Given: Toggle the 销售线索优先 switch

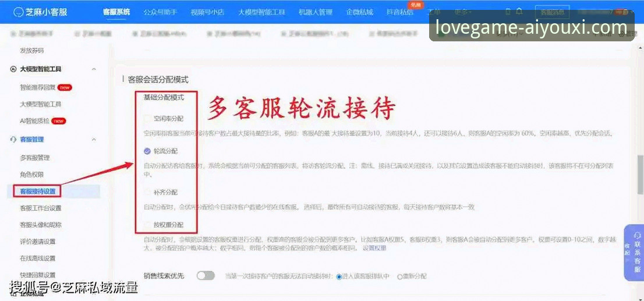Looking at the screenshot, I should (x=206, y=275).
